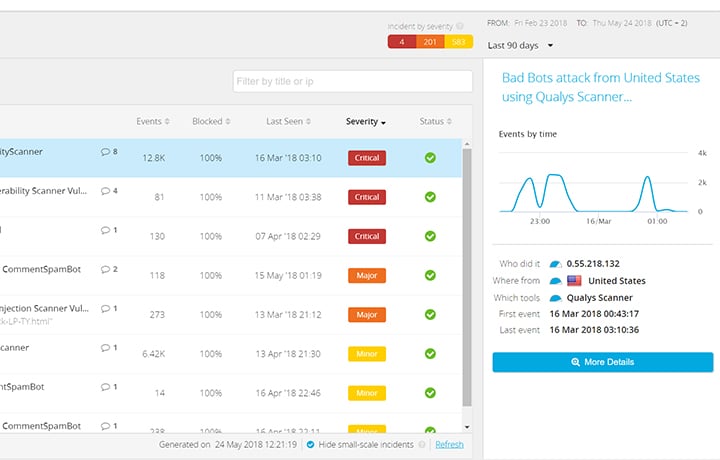
Task: Click comment bubble in the 81 events row
Action: pyautogui.click(x=106, y=191)
